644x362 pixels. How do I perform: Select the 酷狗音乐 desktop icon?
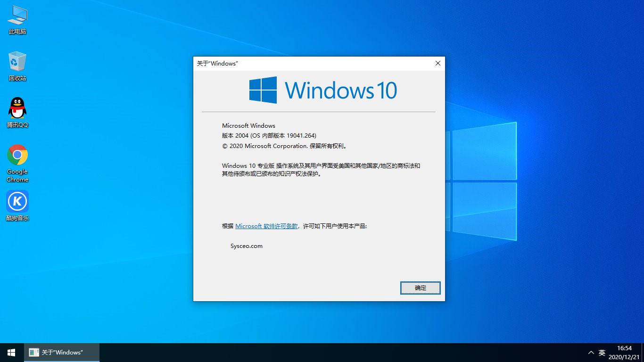tap(17, 206)
